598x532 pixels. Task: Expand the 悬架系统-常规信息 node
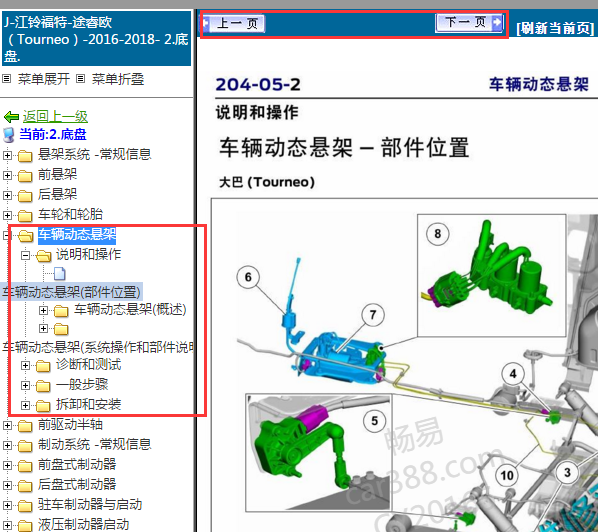[7, 155]
